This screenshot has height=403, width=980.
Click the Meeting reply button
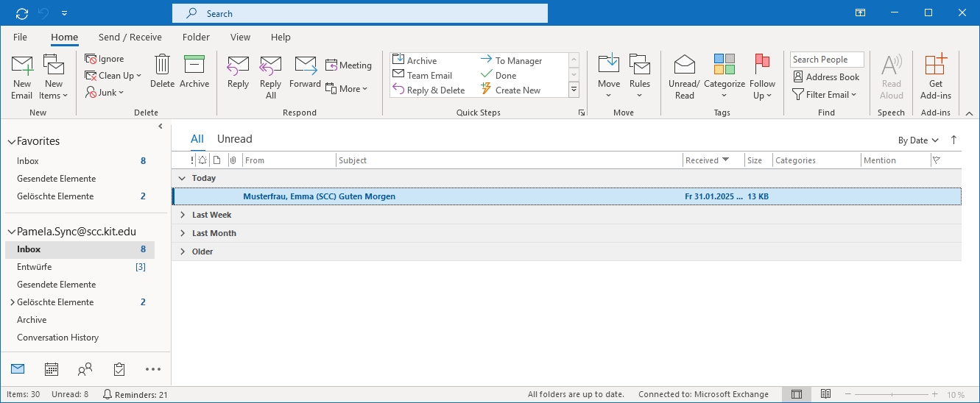click(348, 65)
